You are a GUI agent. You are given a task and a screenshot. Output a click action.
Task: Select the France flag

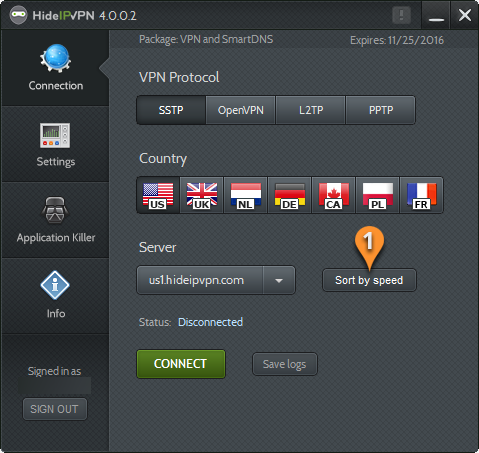[x=421, y=195]
